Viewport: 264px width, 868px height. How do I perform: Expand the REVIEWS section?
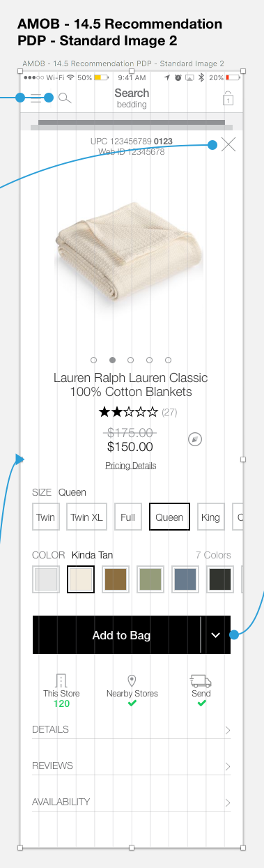click(x=132, y=766)
